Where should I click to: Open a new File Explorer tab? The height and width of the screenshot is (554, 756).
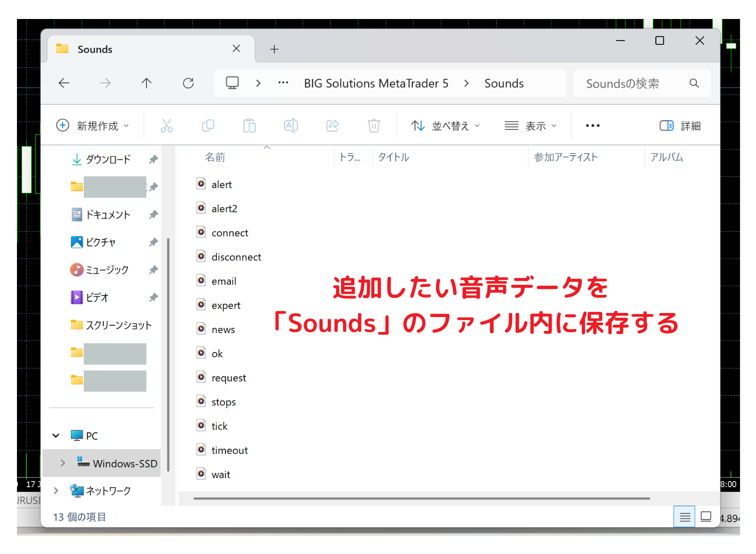click(x=274, y=49)
